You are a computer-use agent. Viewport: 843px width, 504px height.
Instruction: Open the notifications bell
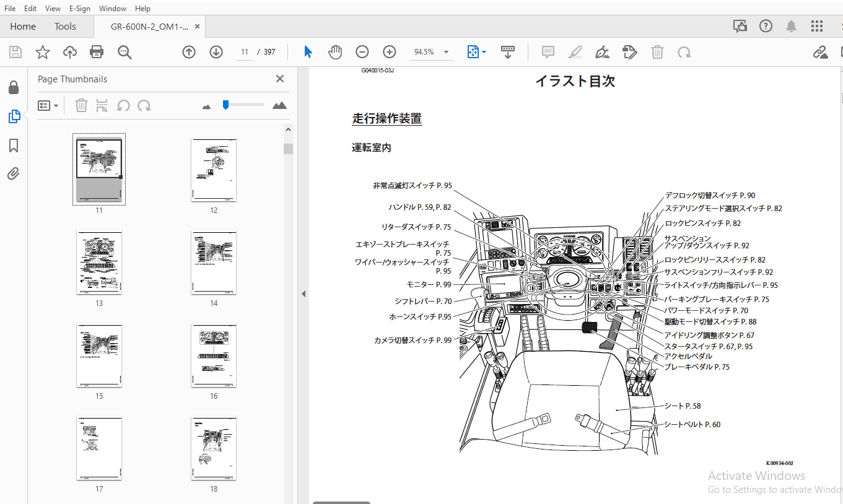coord(791,26)
